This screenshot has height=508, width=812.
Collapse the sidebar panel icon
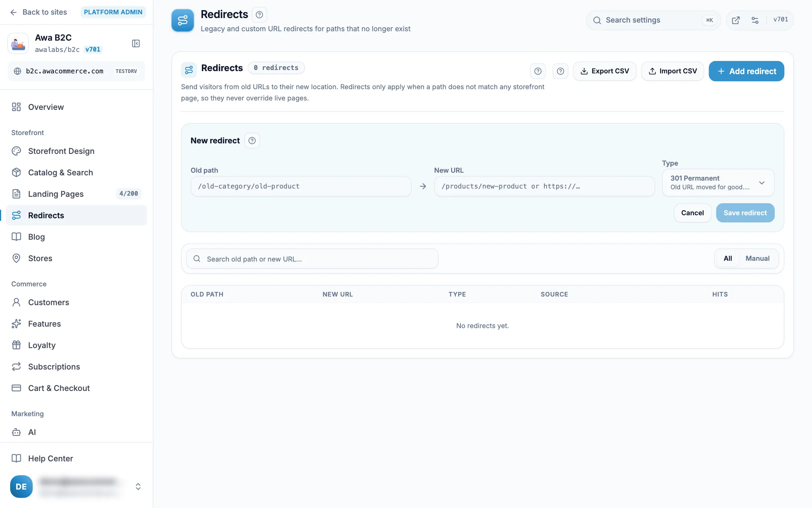[136, 44]
